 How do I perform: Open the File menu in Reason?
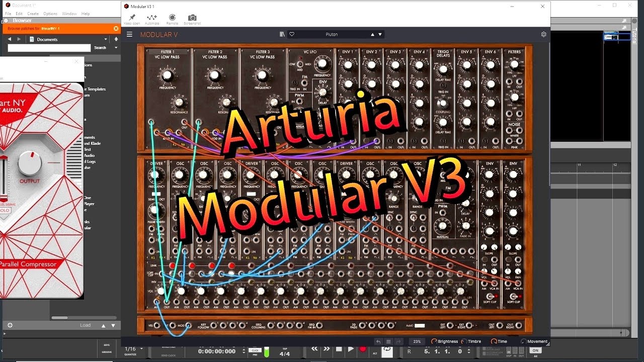(8, 14)
